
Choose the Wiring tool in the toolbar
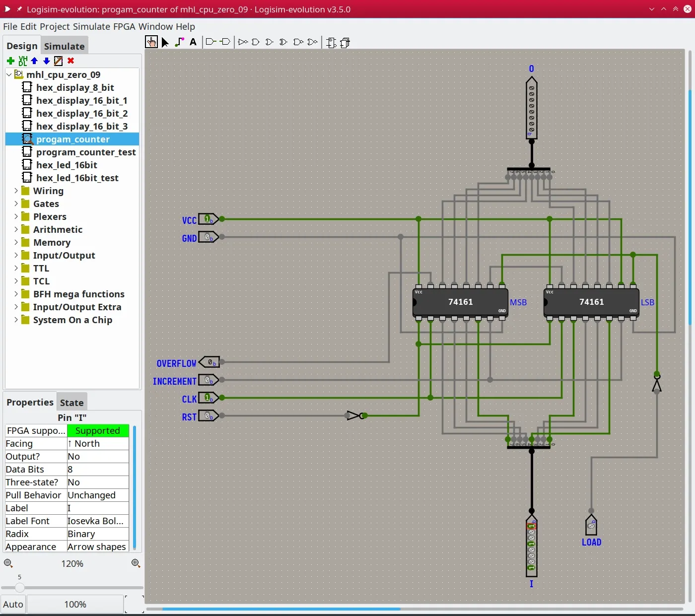coord(179,42)
